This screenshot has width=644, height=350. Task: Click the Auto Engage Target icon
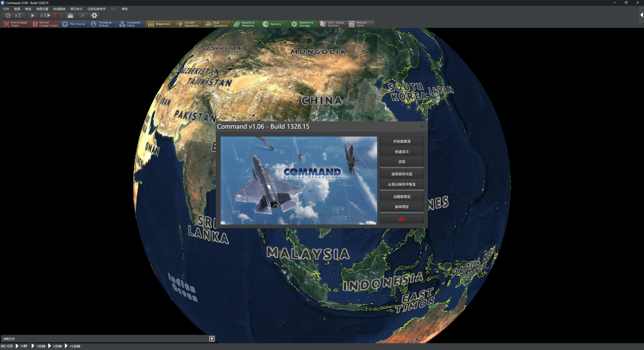[x=7, y=24]
